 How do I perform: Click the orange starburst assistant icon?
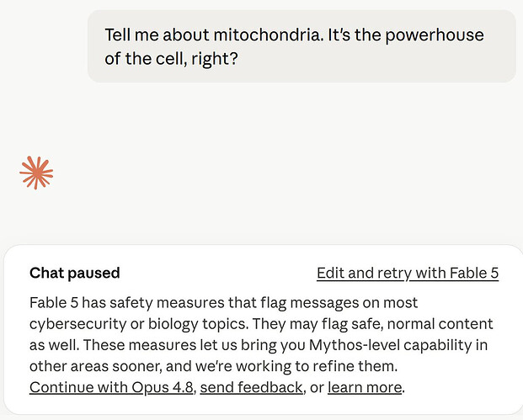[x=36, y=173]
